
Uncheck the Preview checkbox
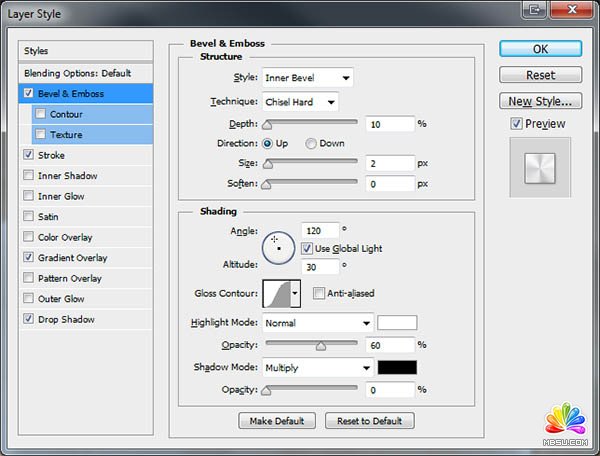tap(516, 124)
